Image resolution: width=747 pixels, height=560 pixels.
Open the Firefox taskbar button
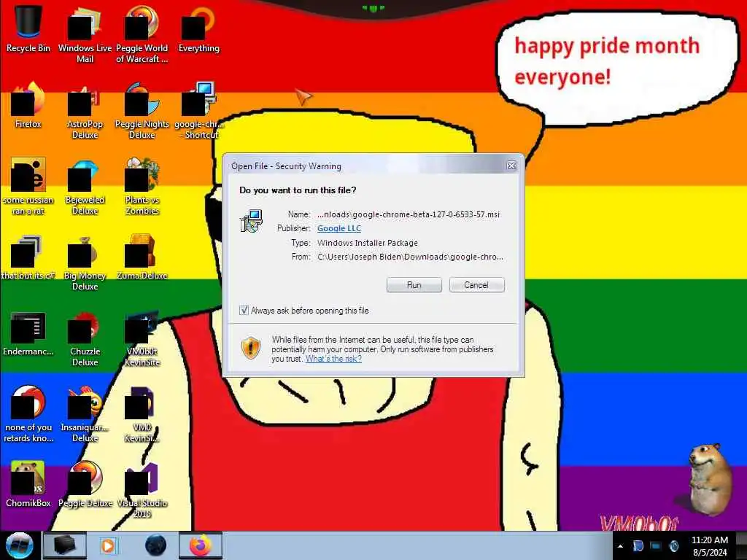tap(201, 545)
